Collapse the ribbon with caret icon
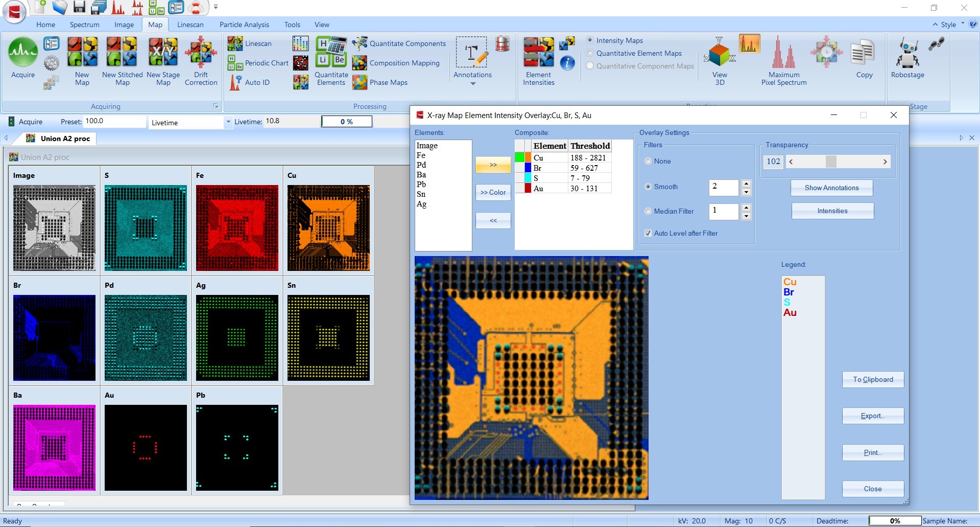The height and width of the screenshot is (527, 980). coord(935,24)
